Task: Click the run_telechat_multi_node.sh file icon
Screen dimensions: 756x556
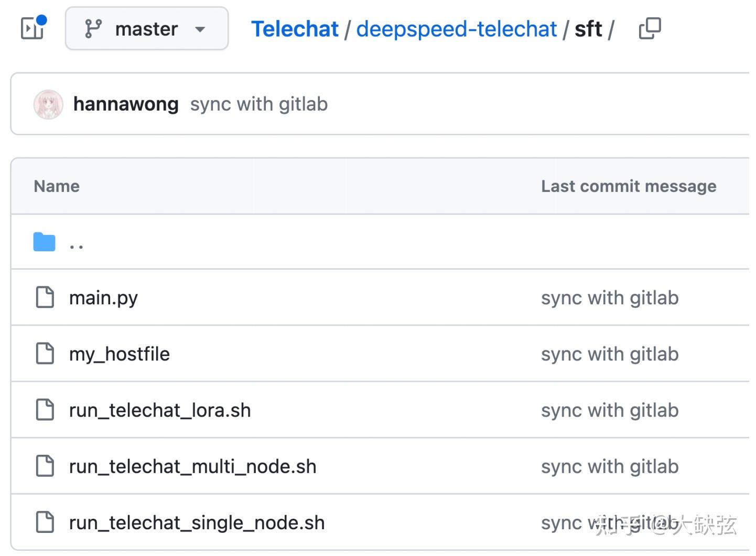Action: [45, 466]
